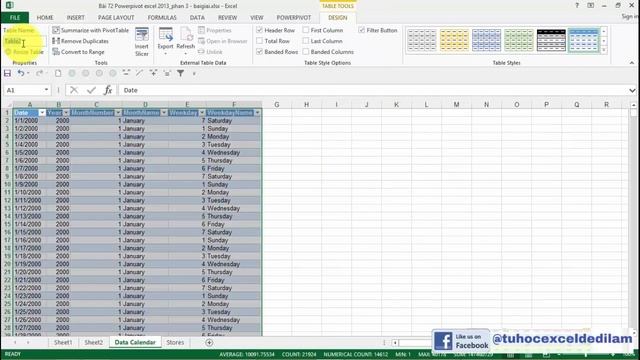Open PAGE LAYOUT ribbon tab
This screenshot has width=640, height=360.
click(116, 18)
